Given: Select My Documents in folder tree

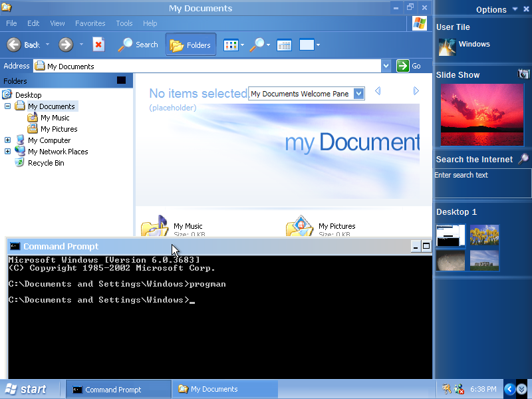Looking at the screenshot, I should coord(51,106).
